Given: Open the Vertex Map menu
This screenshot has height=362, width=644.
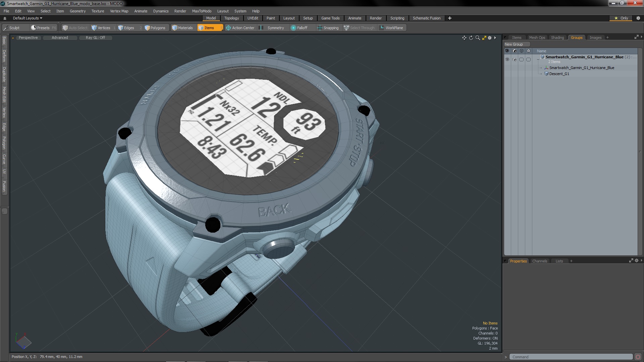Looking at the screenshot, I should coord(119,11).
